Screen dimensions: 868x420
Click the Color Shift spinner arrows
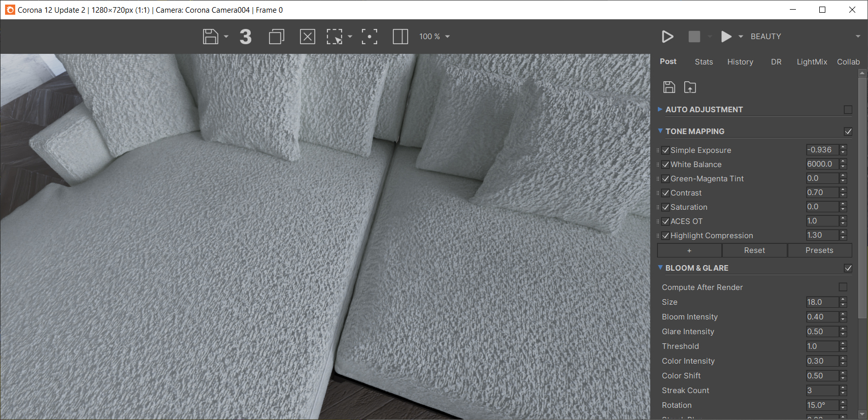pos(843,376)
